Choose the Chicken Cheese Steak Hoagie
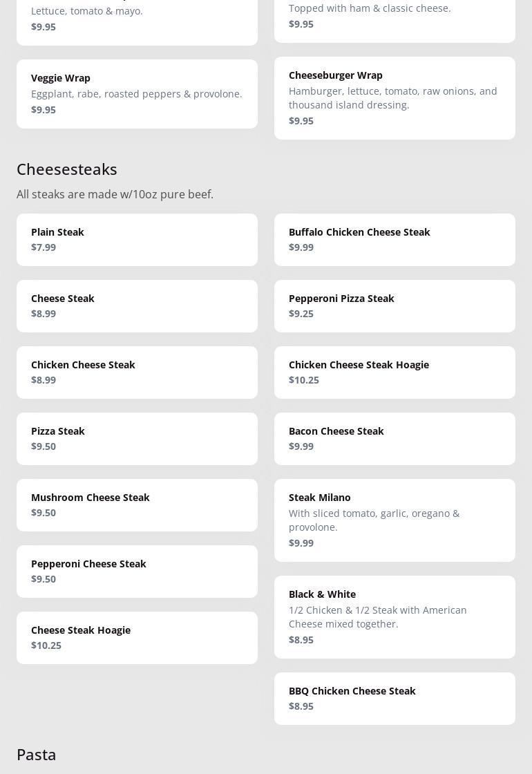Image resolution: width=532 pixels, height=774 pixels. [395, 372]
